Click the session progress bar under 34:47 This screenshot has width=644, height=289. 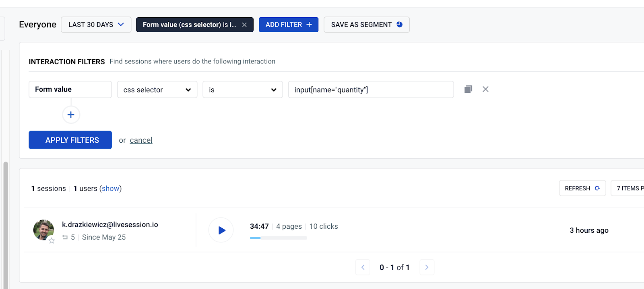tap(278, 238)
